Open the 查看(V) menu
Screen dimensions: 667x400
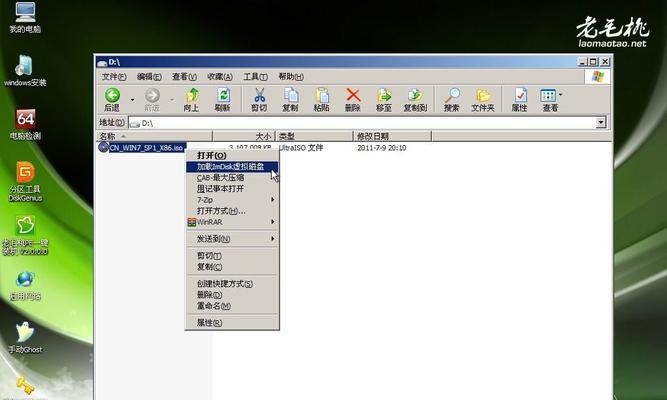tap(184, 77)
